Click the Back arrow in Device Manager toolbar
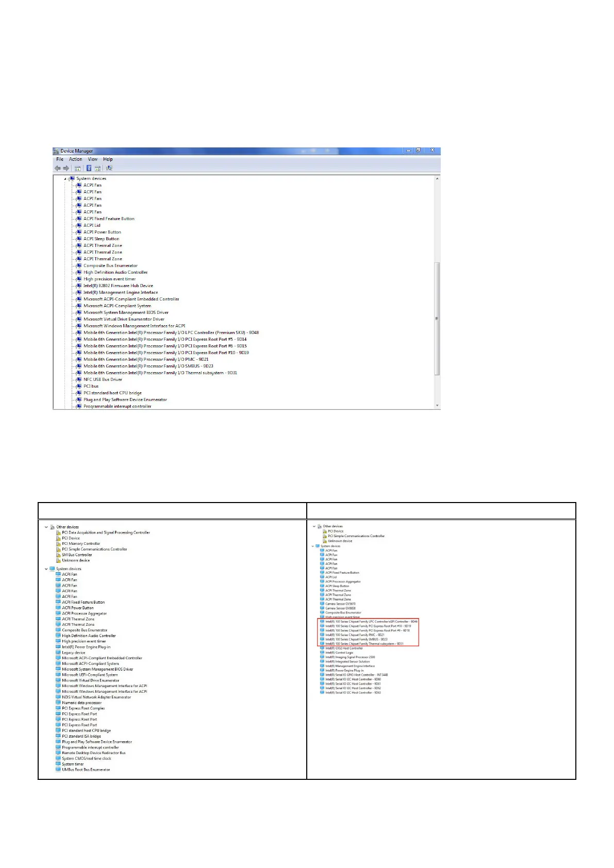614x868 pixels. 58,168
